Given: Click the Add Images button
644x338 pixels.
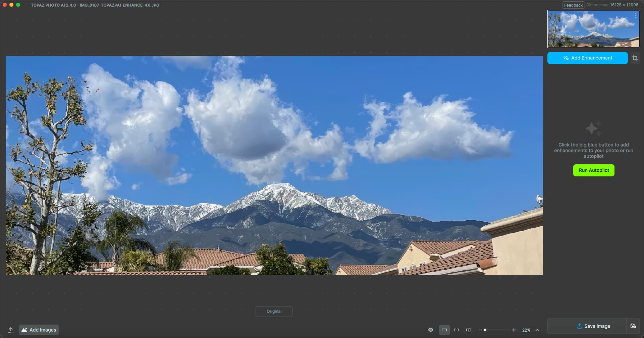Looking at the screenshot, I should pyautogui.click(x=39, y=330).
